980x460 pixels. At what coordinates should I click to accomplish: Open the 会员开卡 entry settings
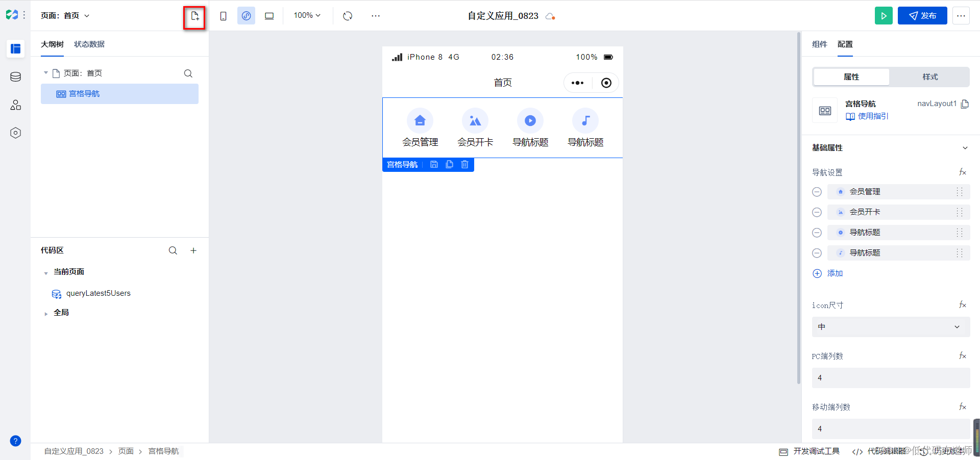coord(898,212)
